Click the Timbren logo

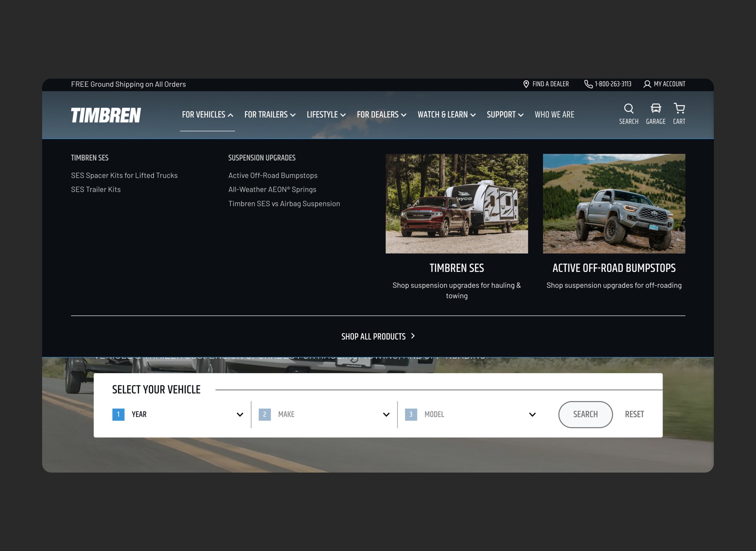(106, 115)
